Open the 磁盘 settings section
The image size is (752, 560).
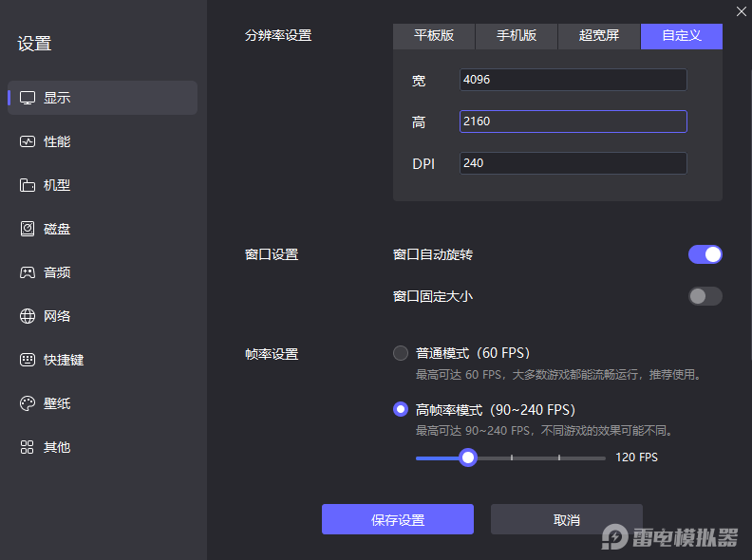[103, 229]
